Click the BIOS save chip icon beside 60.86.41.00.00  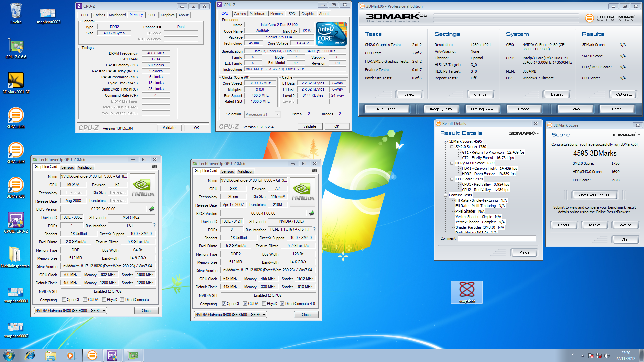tap(312, 213)
